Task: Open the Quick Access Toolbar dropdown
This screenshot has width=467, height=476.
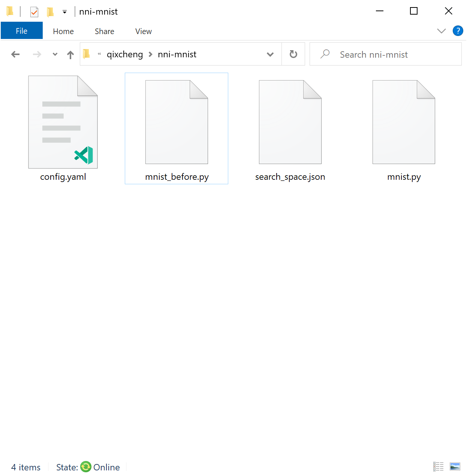Action: (64, 12)
